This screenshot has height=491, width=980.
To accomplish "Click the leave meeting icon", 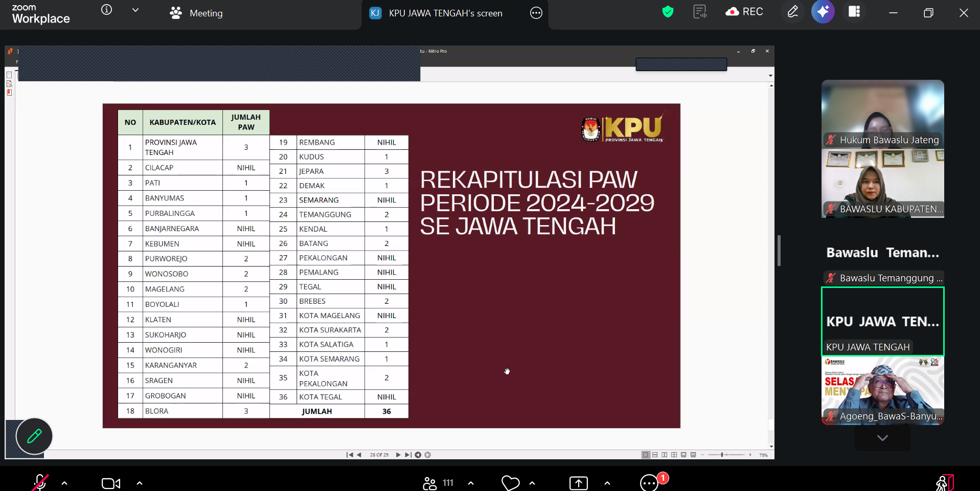I will pos(944,483).
